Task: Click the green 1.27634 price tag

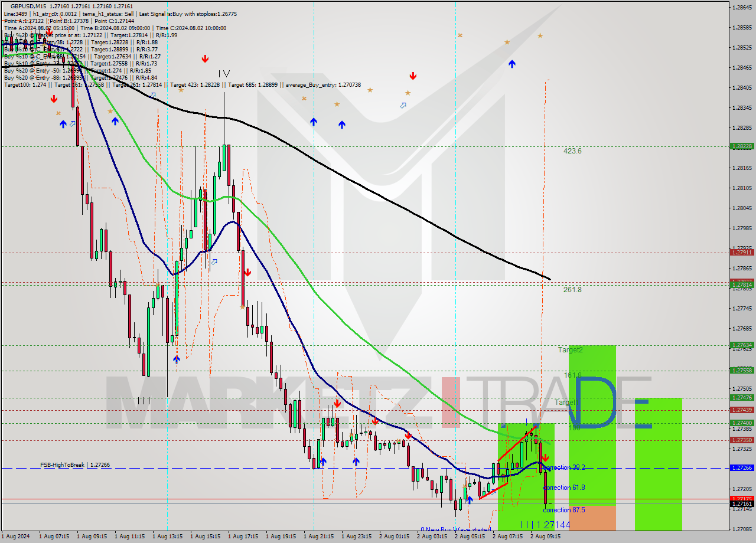Action: click(x=741, y=345)
